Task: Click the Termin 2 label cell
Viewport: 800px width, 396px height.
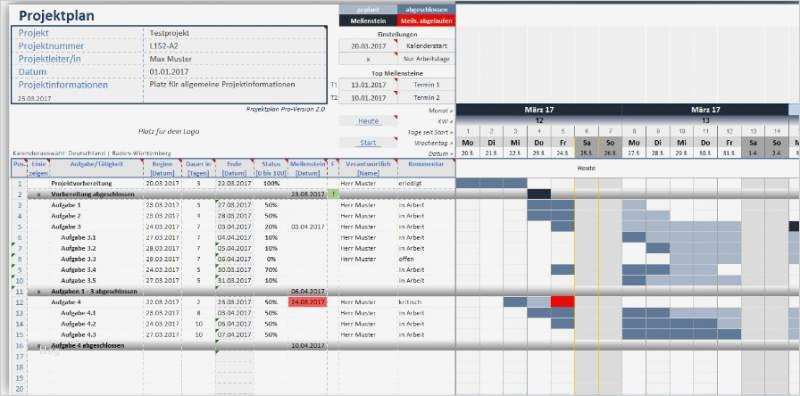Action: 427,97
